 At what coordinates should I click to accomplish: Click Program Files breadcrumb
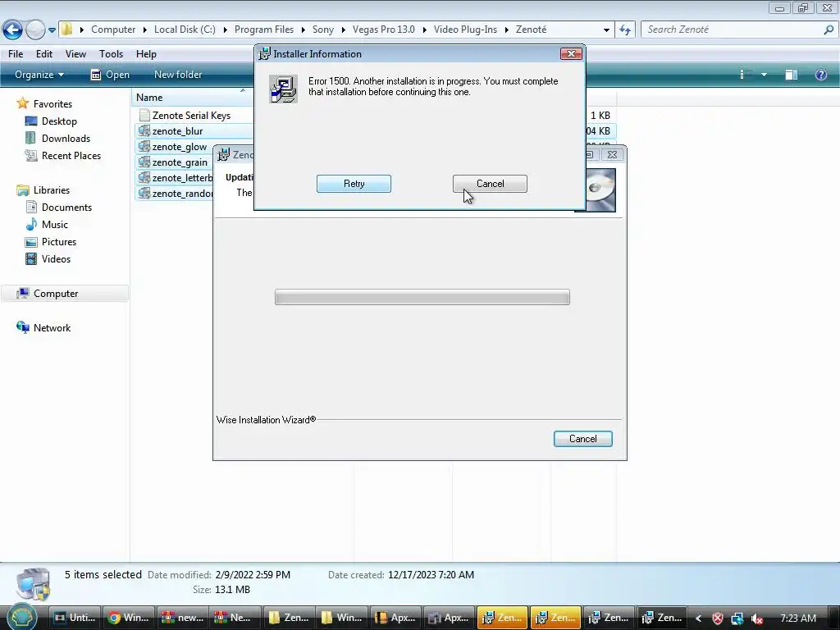tap(264, 30)
